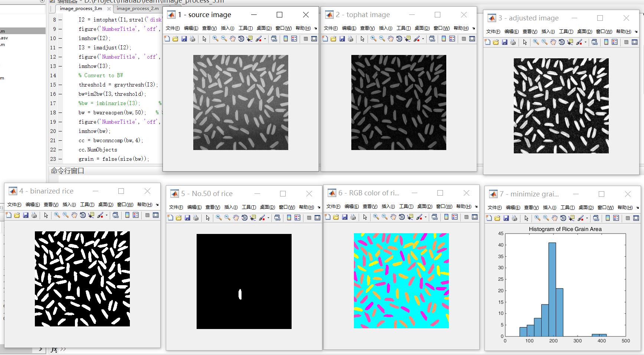
Task: Select Pan hand tool in tophat image window
Action: (391, 39)
